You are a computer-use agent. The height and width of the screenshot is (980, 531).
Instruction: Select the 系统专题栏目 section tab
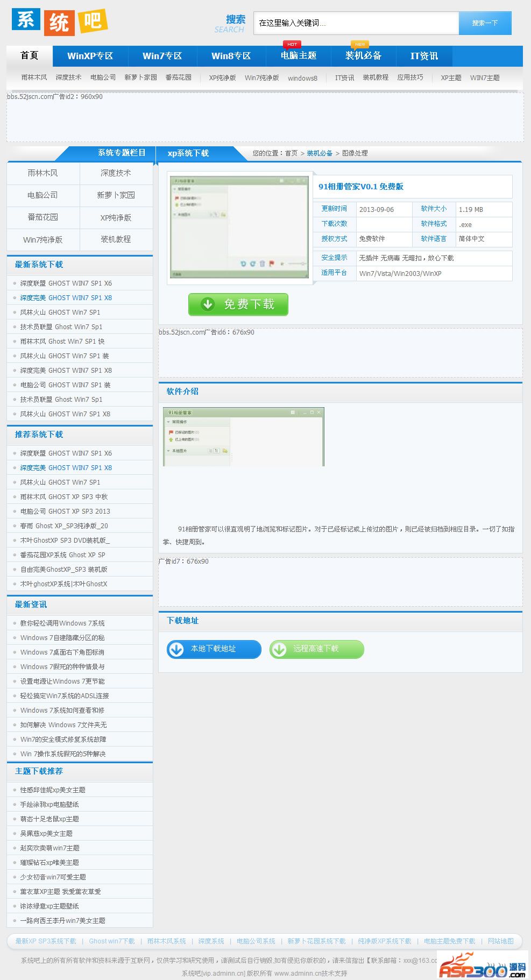click(x=122, y=153)
